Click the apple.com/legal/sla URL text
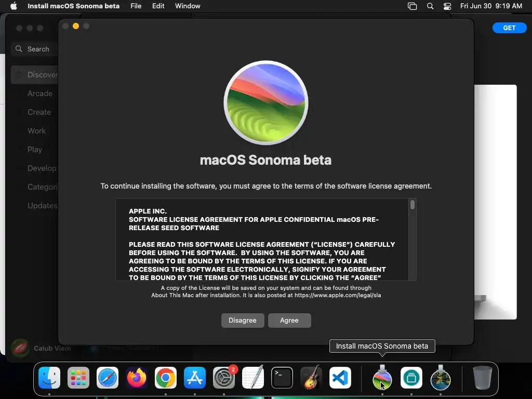This screenshot has height=399, width=532. (338, 295)
